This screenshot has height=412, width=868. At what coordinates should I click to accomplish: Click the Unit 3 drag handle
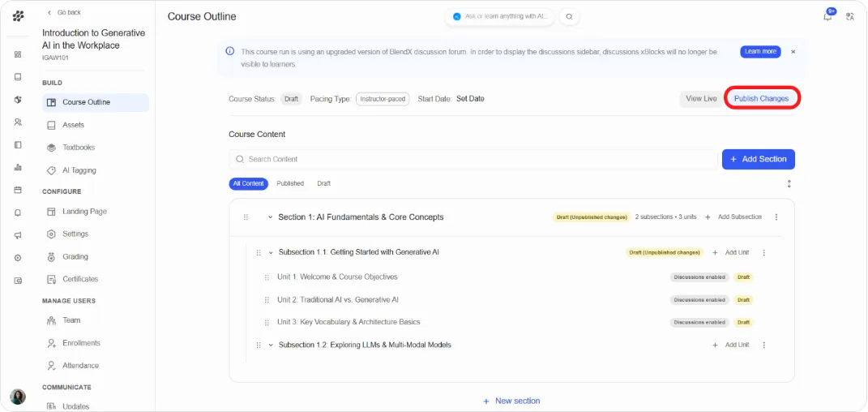point(267,322)
